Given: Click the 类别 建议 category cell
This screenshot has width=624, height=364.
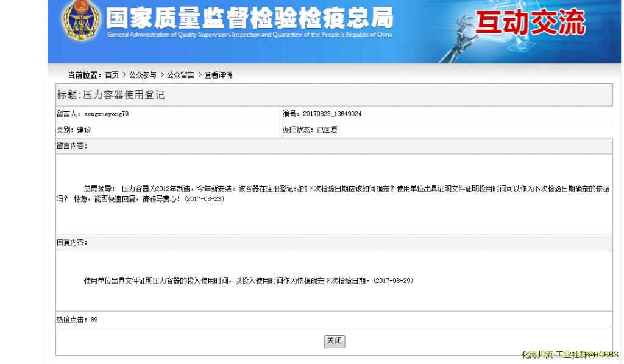Looking at the screenshot, I should coord(74,130).
